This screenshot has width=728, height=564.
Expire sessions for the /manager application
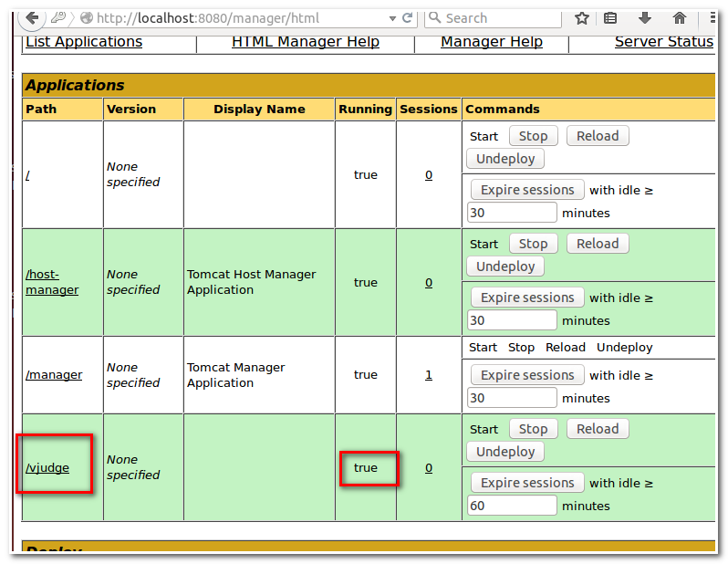coord(527,375)
